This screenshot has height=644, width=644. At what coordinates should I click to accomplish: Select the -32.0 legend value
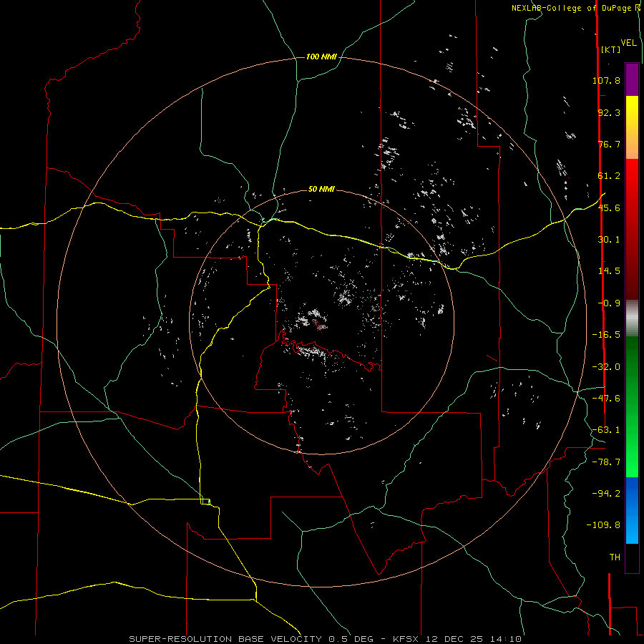point(606,367)
